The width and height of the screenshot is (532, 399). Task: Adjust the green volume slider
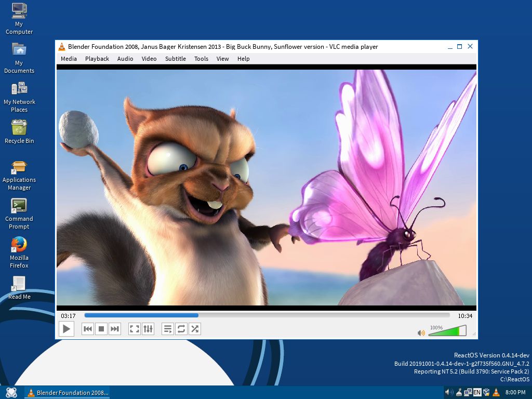click(447, 331)
